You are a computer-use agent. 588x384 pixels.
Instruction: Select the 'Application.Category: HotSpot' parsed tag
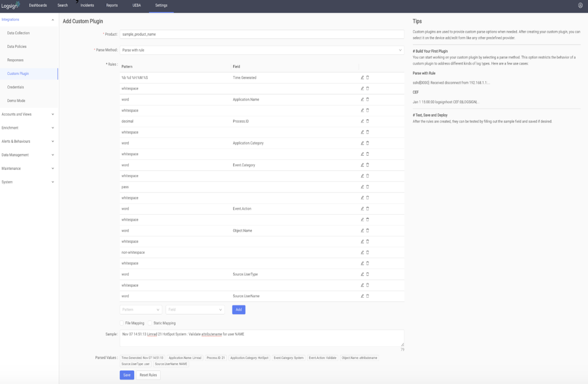coord(249,358)
